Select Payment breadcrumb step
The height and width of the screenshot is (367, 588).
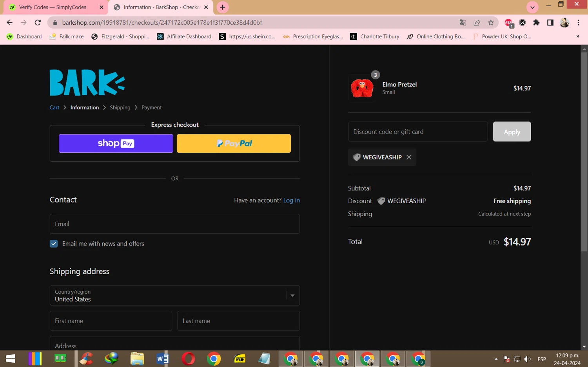152,107
